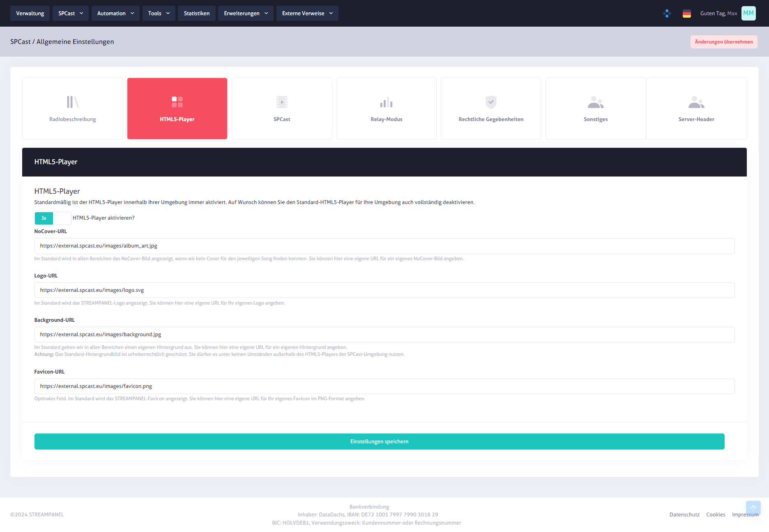Open the Statistiken menu item
The height and width of the screenshot is (532, 769).
[197, 13]
